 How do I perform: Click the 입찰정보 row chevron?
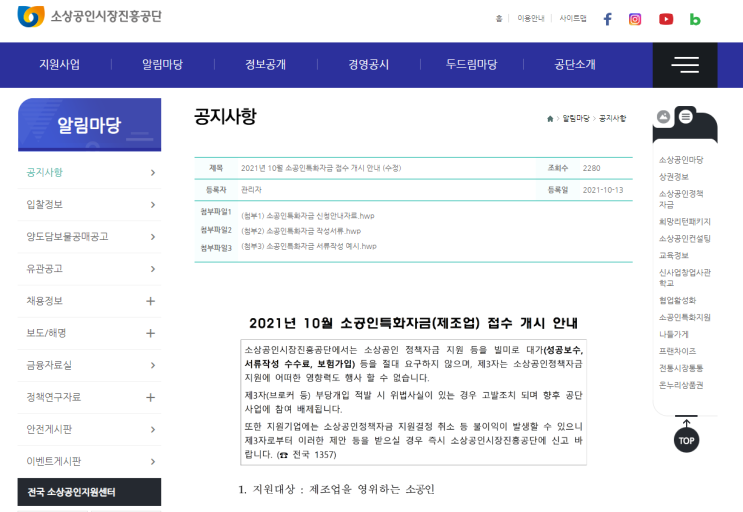(153, 205)
